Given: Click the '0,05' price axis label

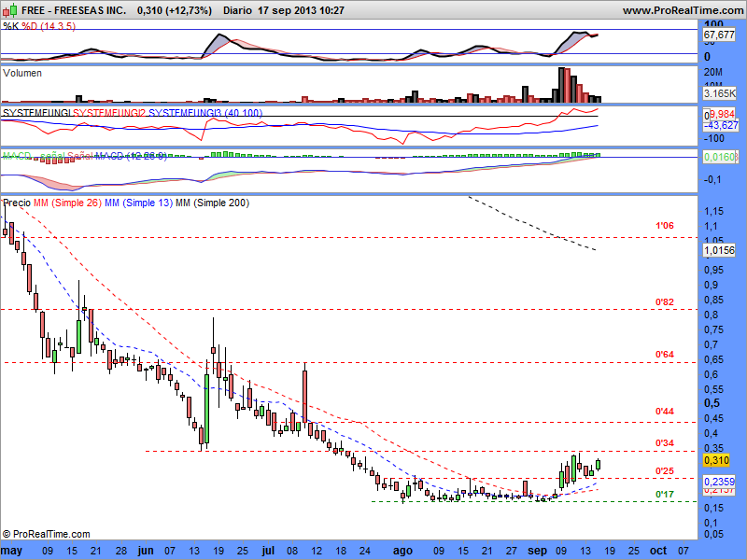Looking at the screenshot, I should (x=713, y=534).
